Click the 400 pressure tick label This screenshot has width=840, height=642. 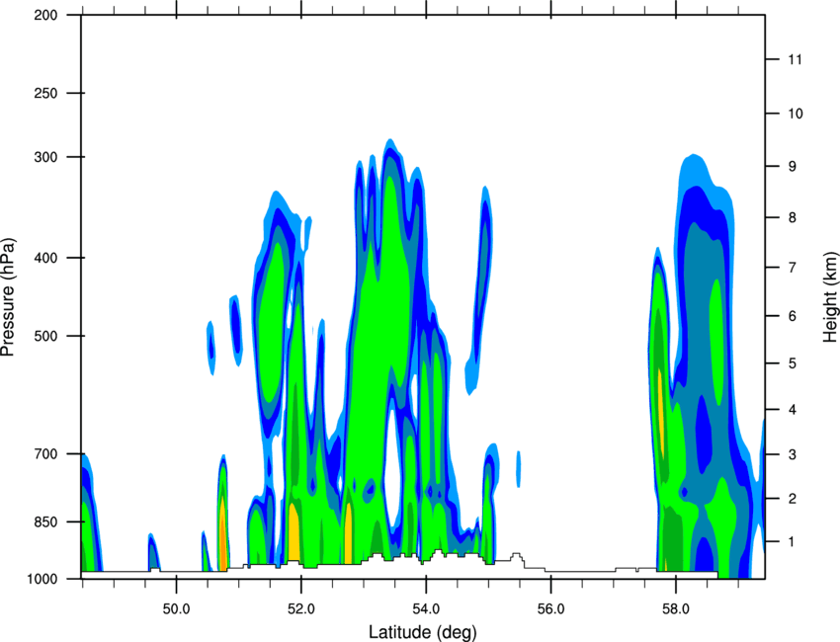tap(45, 258)
